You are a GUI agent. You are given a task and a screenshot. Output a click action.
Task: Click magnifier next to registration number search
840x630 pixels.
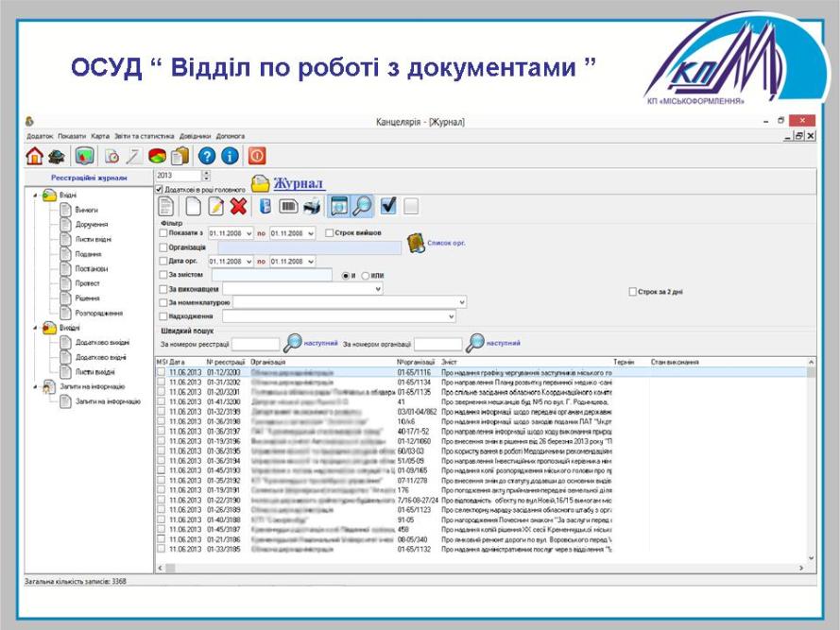point(293,343)
